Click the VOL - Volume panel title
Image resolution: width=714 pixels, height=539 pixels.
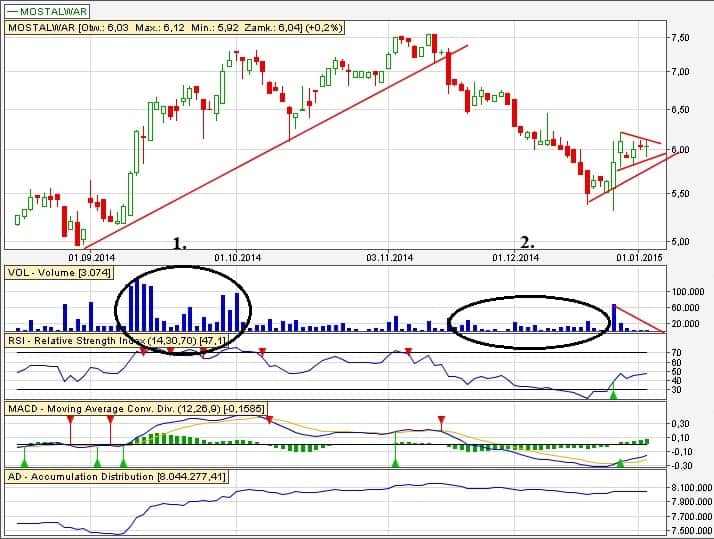tap(58, 272)
